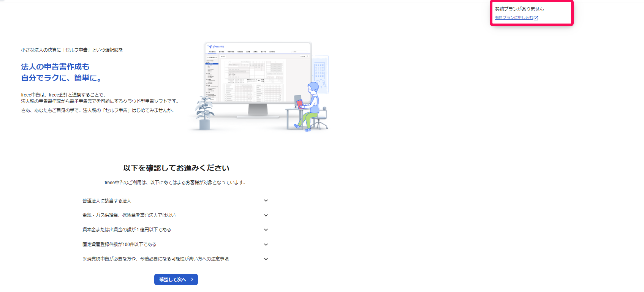The width and height of the screenshot is (644, 292).
Task: Click the 資本金または出資金の額が1億円以下である label
Action: [x=127, y=230]
